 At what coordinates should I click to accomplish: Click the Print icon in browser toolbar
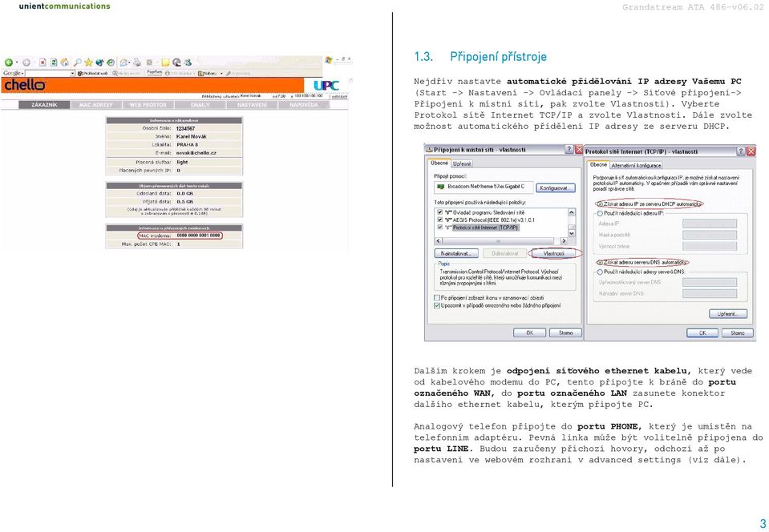click(x=137, y=62)
